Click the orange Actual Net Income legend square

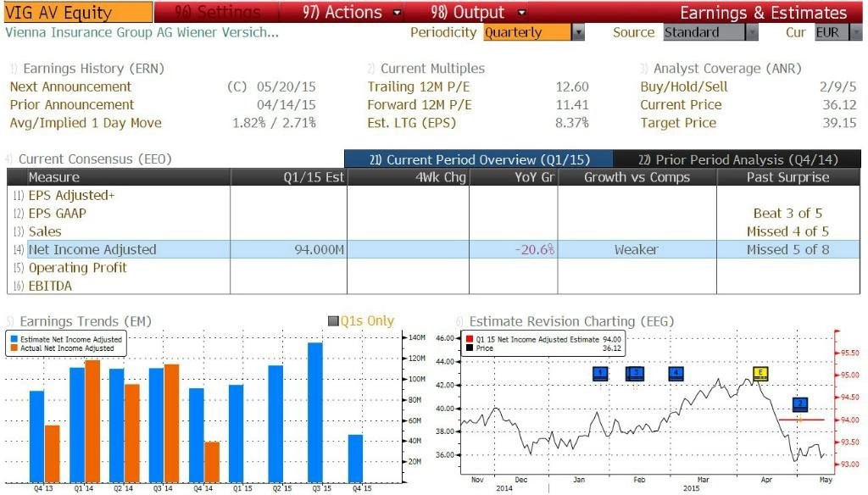tap(14, 348)
